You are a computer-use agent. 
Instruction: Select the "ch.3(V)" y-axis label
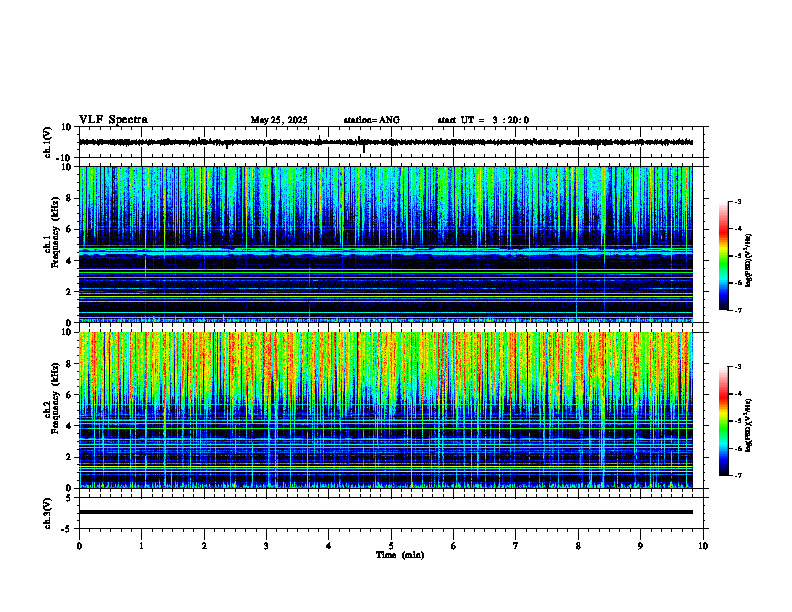click(x=47, y=514)
